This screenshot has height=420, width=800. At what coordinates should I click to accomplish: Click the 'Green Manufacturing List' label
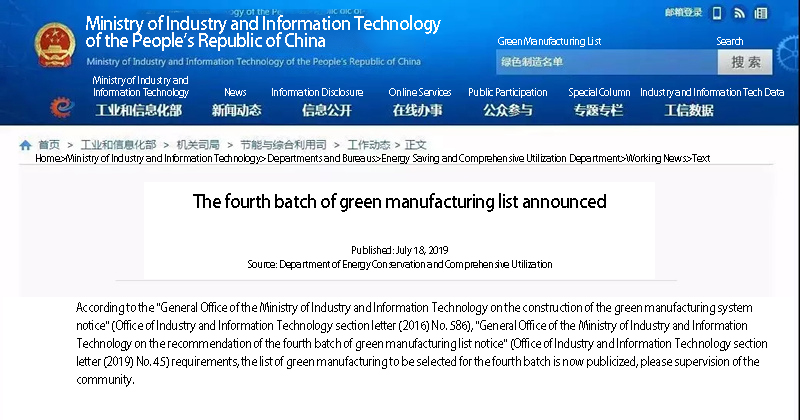[x=549, y=41]
